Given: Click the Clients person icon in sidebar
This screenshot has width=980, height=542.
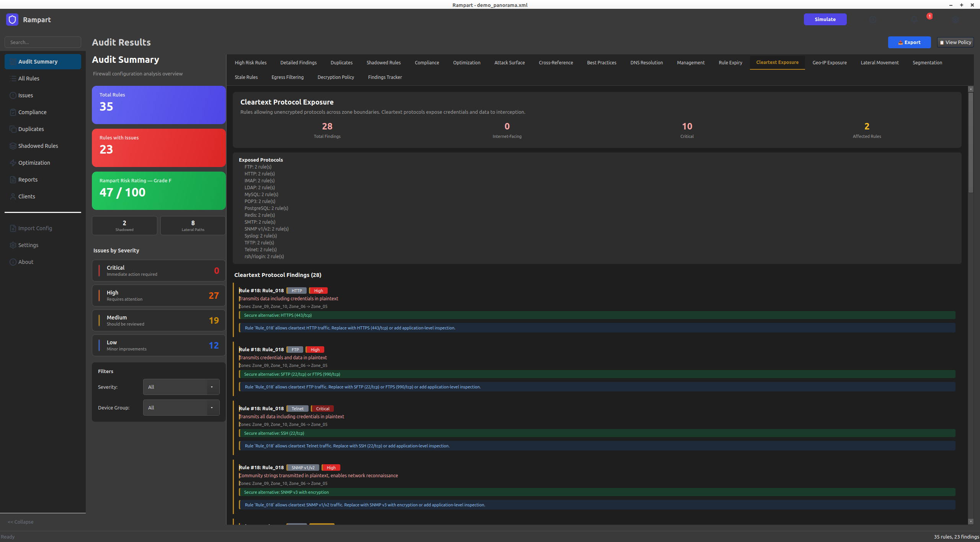Looking at the screenshot, I should (x=13, y=196).
